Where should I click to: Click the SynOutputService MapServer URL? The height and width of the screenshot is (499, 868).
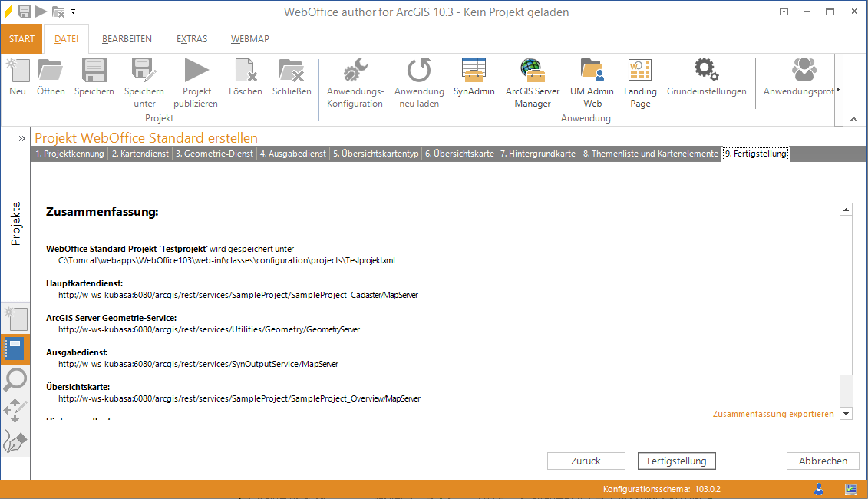pyautogui.click(x=198, y=364)
